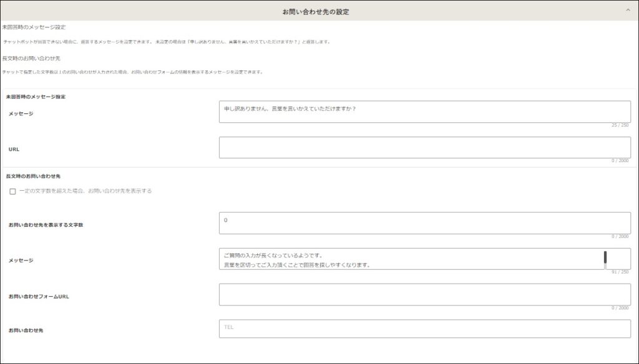Click the お問い合わせフォームURL label
The height and width of the screenshot is (364, 639).
tap(39, 296)
